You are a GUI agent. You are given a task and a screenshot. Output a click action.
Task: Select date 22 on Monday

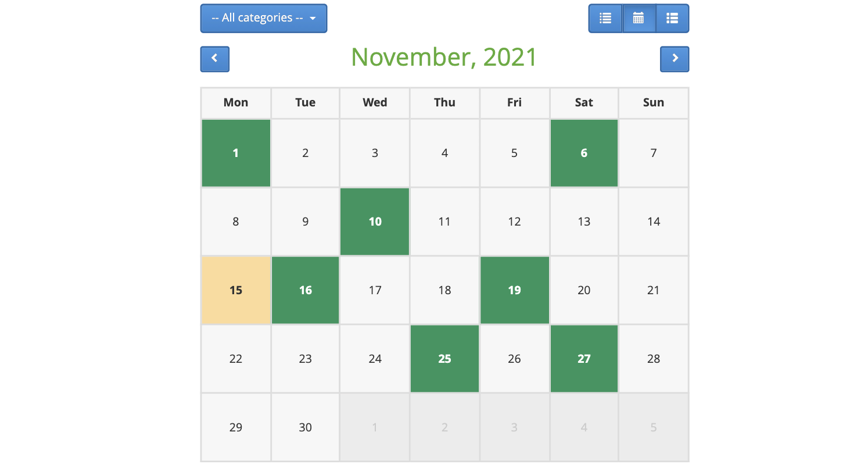pos(236,359)
